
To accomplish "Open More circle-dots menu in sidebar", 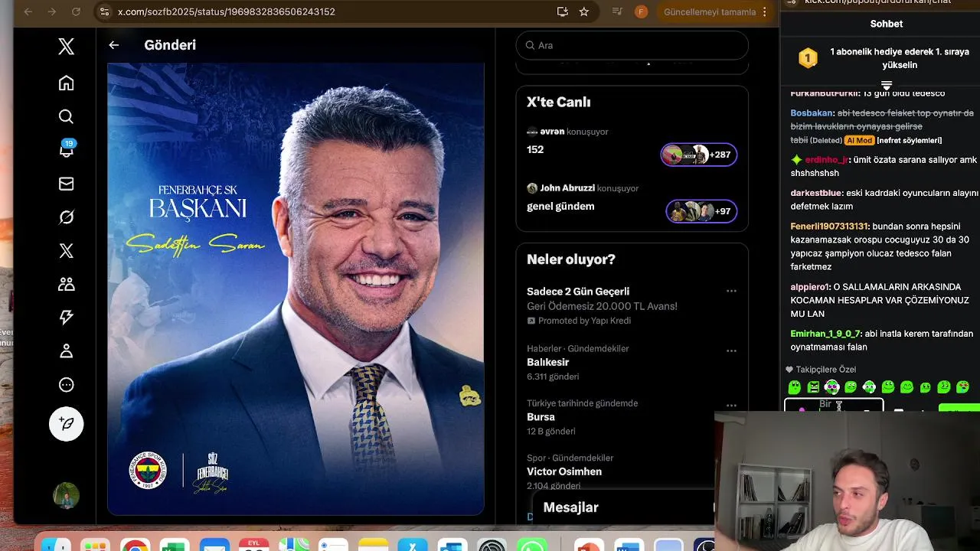I will [x=67, y=385].
